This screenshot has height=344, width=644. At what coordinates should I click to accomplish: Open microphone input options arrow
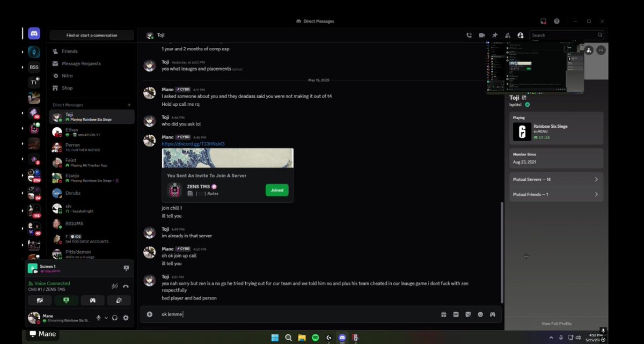[x=106, y=318]
